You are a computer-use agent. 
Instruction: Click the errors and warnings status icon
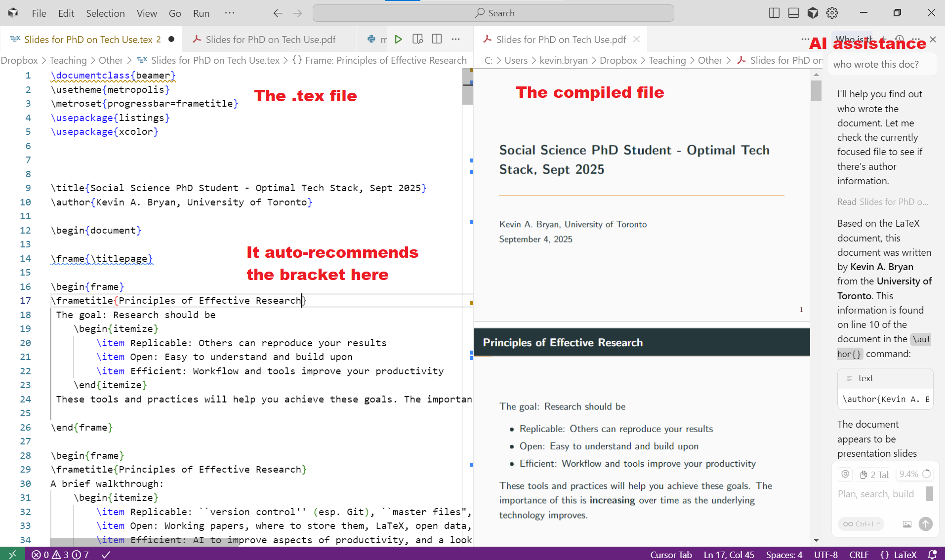58,555
